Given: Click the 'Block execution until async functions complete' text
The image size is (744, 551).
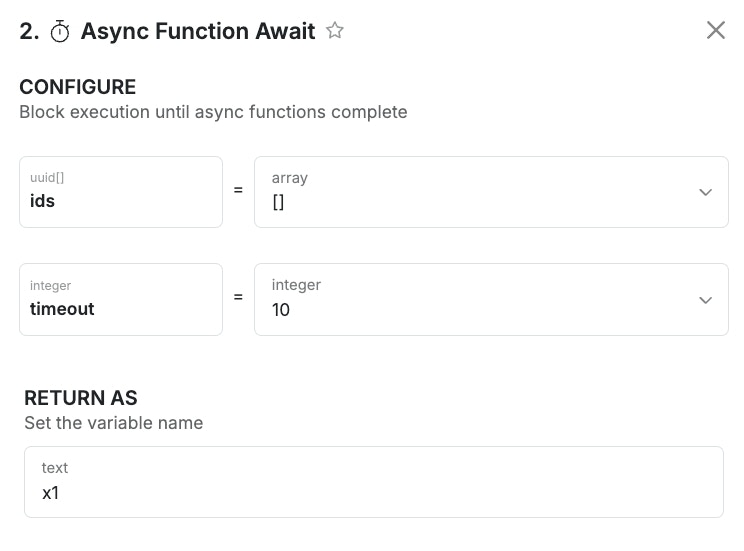Looking at the screenshot, I should pyautogui.click(x=213, y=112).
